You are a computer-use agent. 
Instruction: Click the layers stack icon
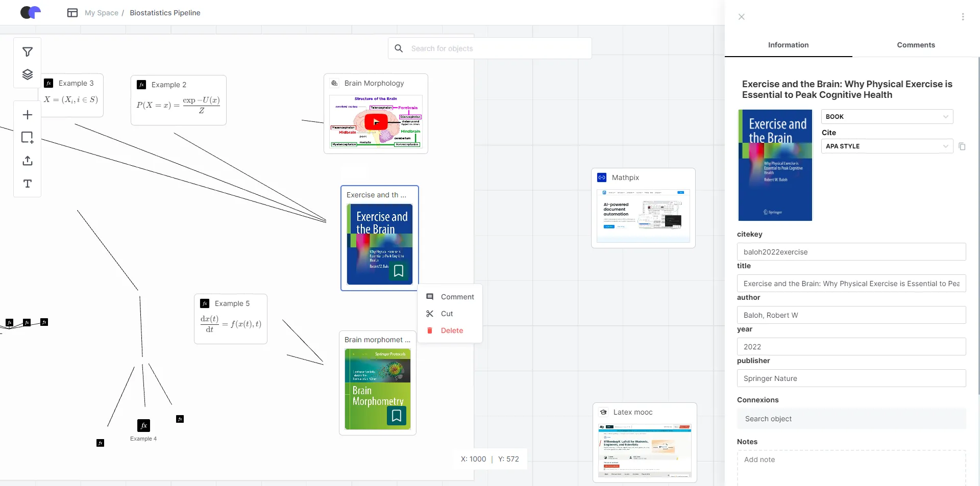pos(28,74)
